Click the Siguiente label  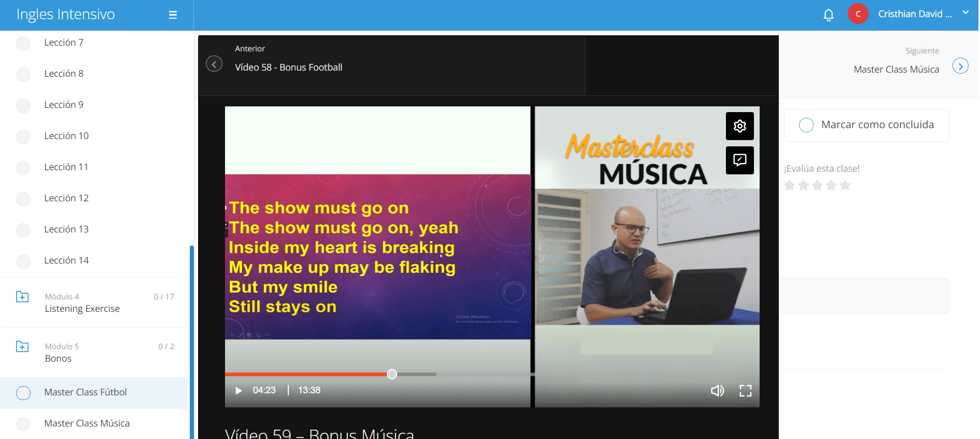tap(922, 51)
